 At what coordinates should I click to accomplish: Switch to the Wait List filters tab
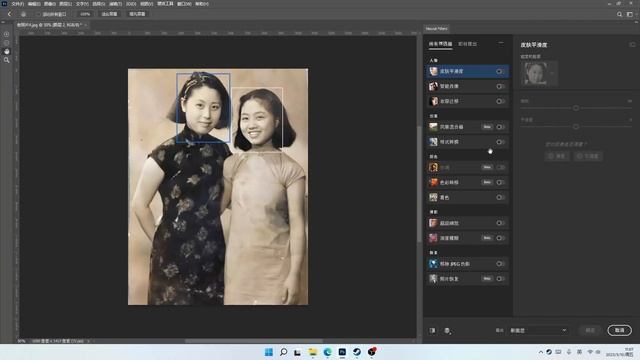[467, 44]
